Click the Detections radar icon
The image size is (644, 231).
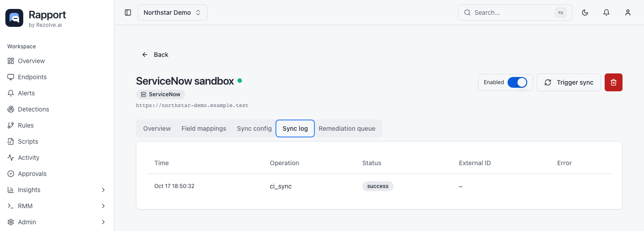coord(11,109)
